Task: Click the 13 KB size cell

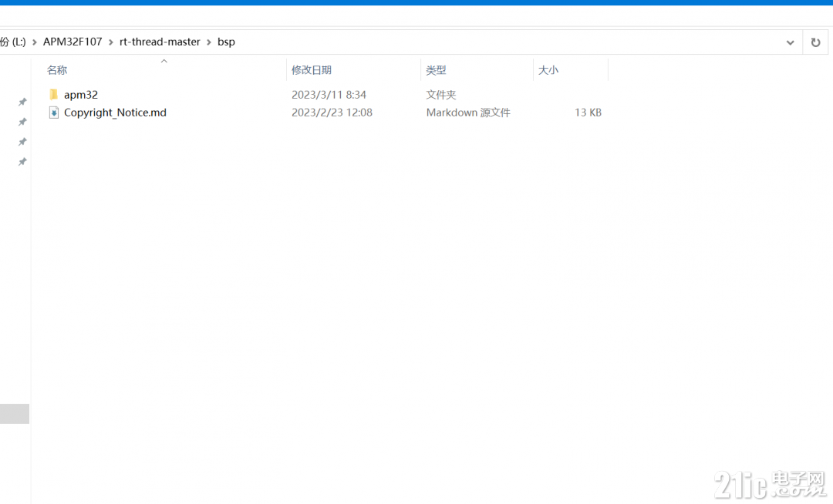Action: (588, 113)
